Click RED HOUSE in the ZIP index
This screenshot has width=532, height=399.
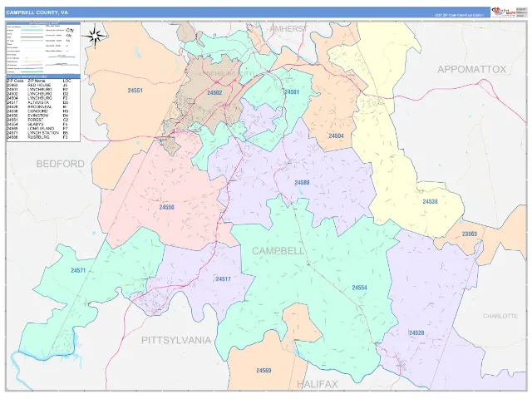(39, 85)
